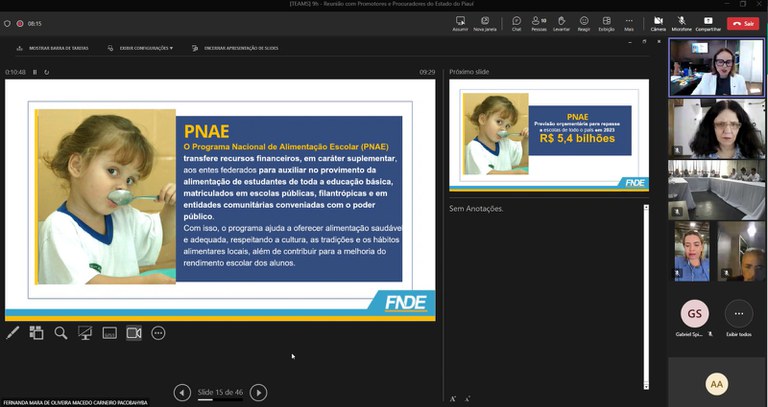
Task: Open the Chat panel in Teams
Action: point(516,23)
